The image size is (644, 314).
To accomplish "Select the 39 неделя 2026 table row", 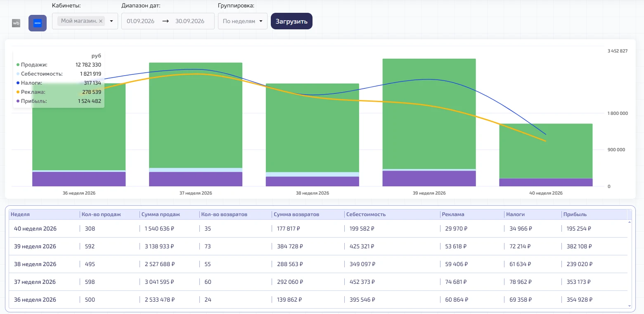I will pos(318,246).
